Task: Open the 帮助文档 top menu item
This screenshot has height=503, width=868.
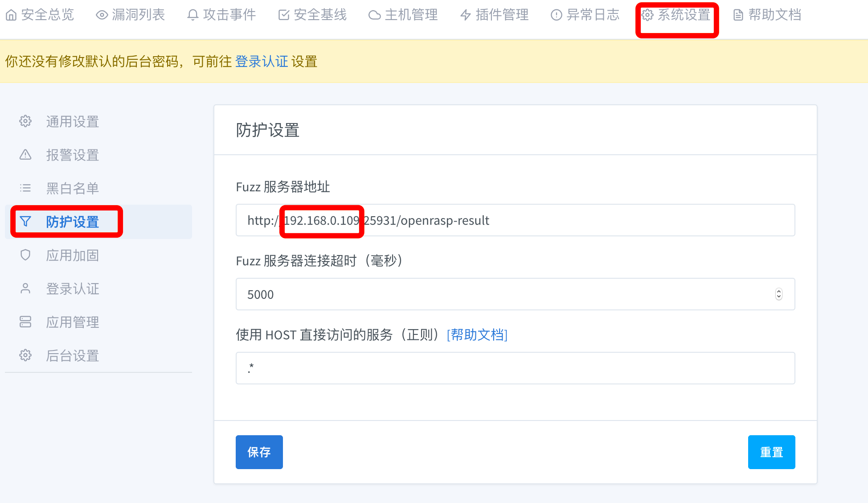Action: [767, 15]
